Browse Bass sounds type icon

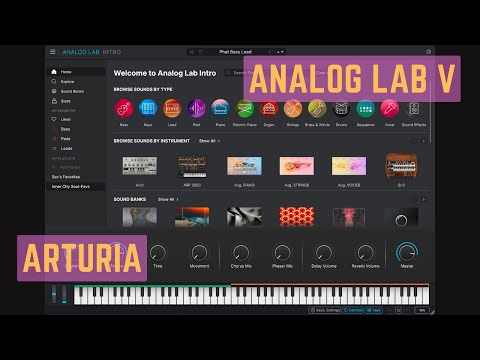pos(124,109)
